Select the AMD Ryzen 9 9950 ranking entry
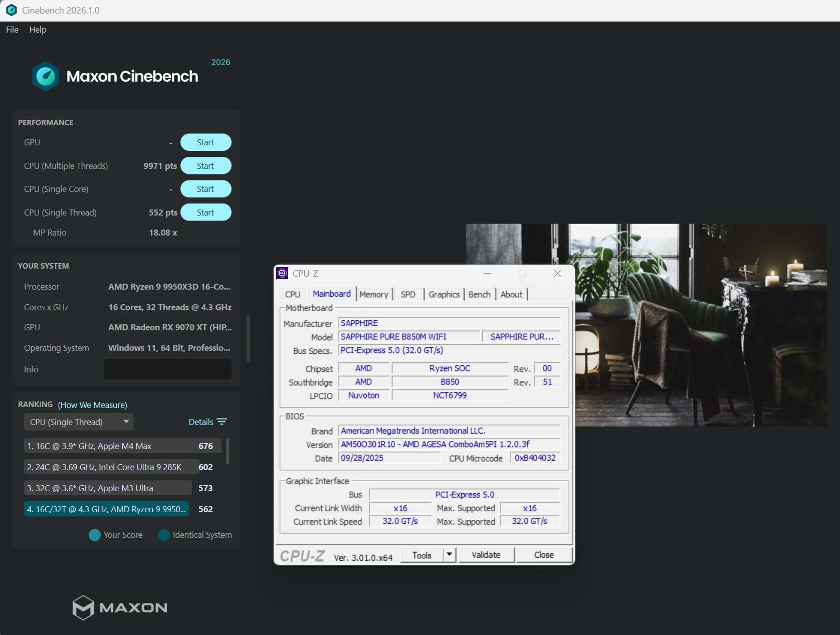 coord(106,509)
